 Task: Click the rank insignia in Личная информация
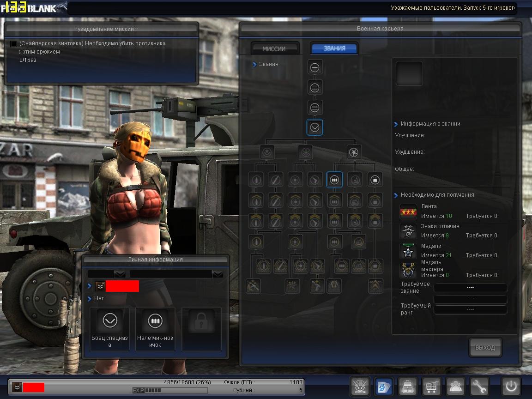100,286
